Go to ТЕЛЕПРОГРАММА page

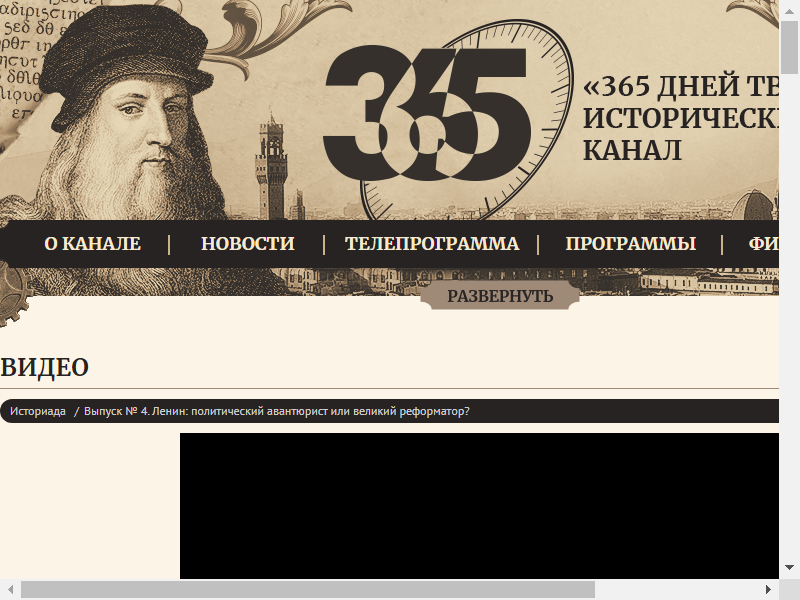[x=432, y=244]
